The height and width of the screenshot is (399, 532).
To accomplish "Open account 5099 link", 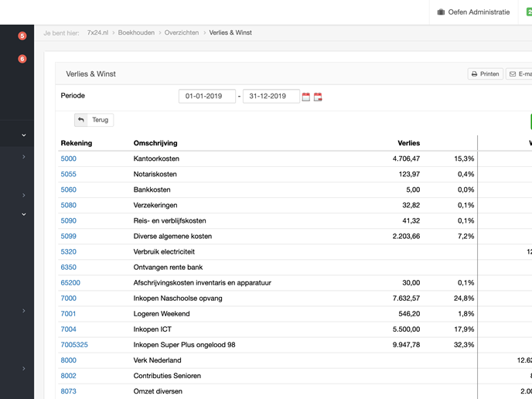I will tap(69, 236).
